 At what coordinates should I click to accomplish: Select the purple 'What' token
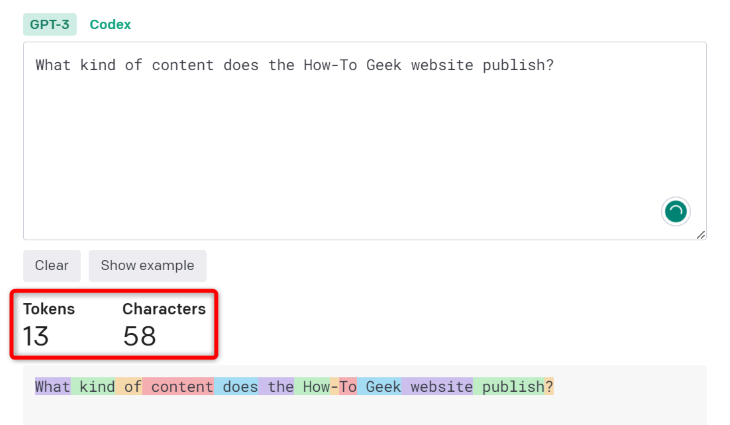(x=52, y=387)
